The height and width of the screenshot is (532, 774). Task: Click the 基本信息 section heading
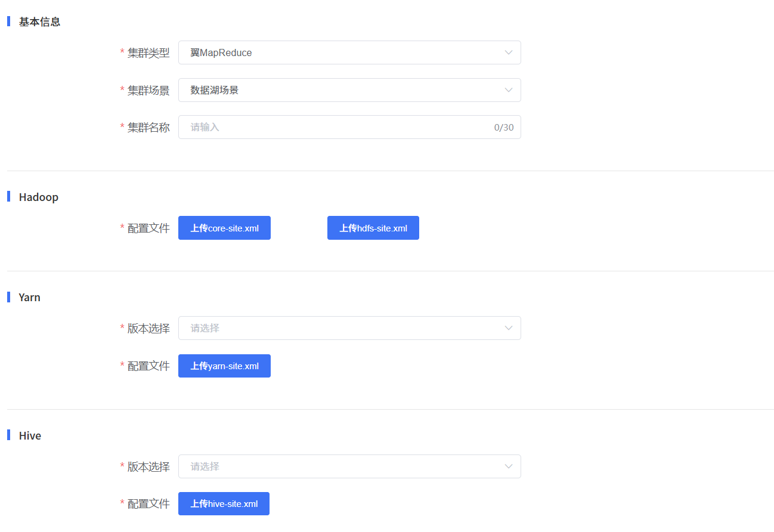point(39,21)
